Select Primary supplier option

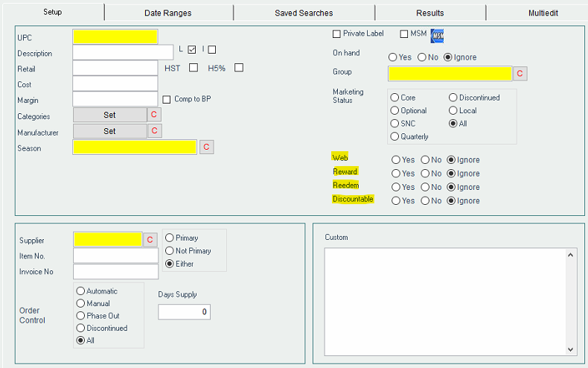coord(170,238)
